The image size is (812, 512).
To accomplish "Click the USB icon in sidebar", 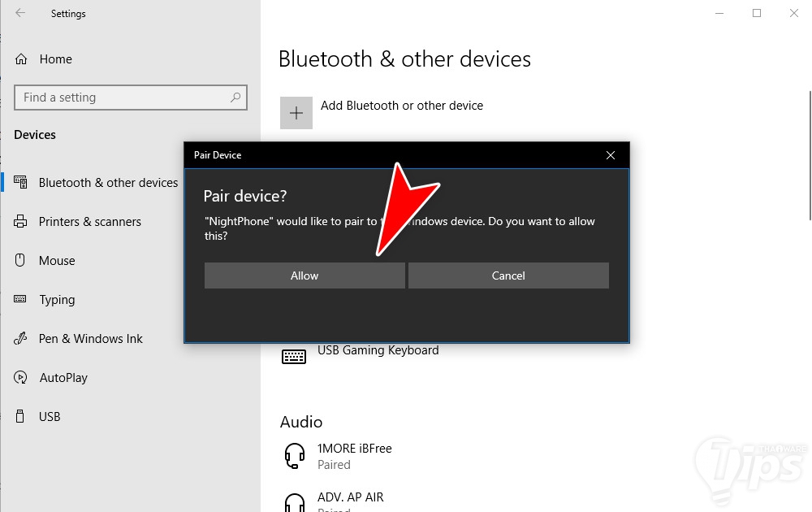I will click(x=22, y=417).
